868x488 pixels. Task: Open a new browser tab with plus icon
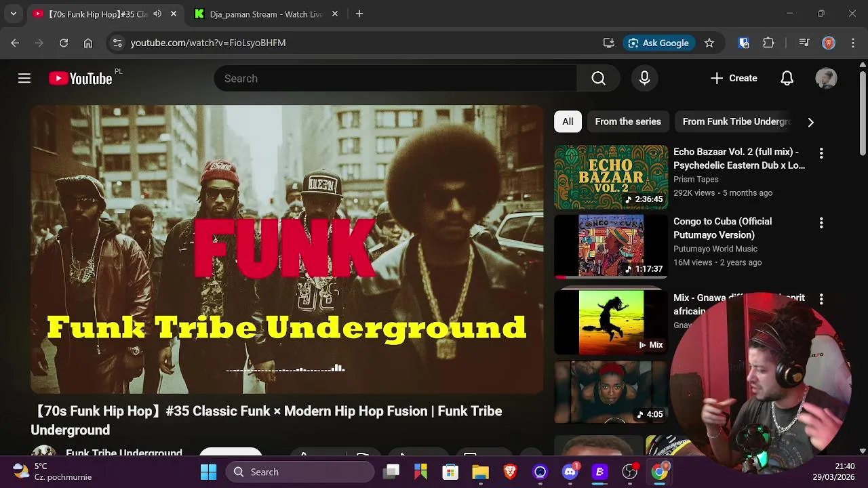pos(359,14)
